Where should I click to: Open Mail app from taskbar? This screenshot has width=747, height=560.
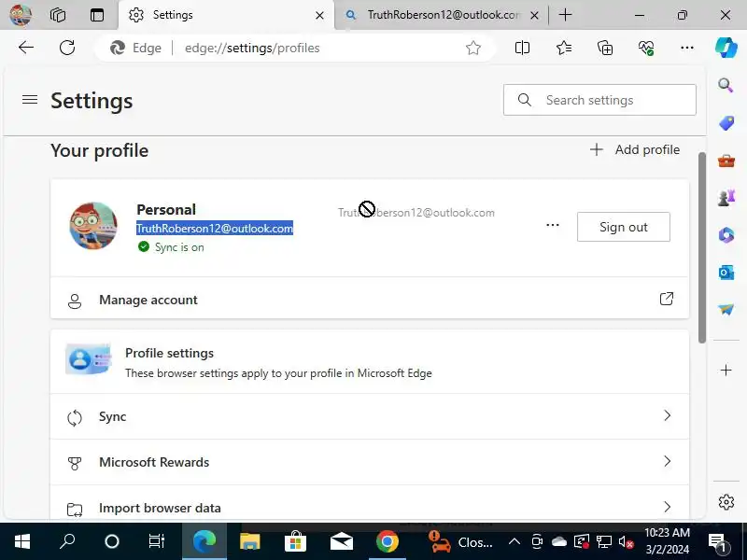click(x=341, y=541)
